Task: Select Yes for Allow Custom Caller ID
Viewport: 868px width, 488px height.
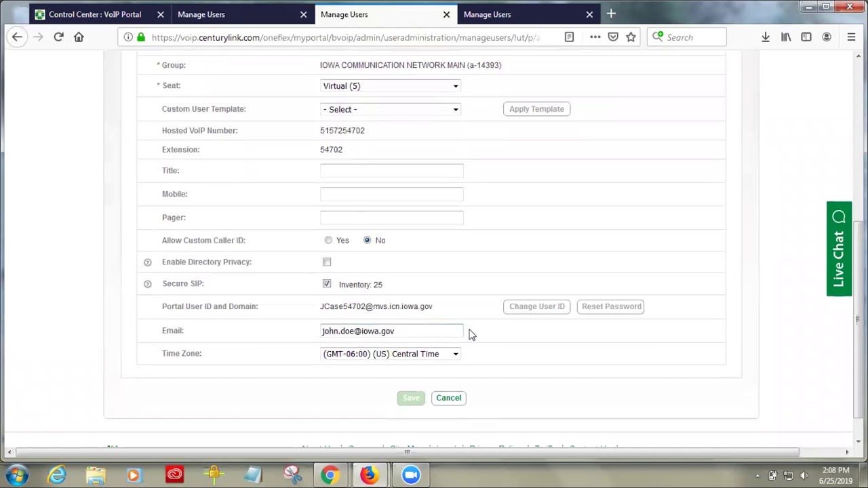Action: click(x=328, y=240)
